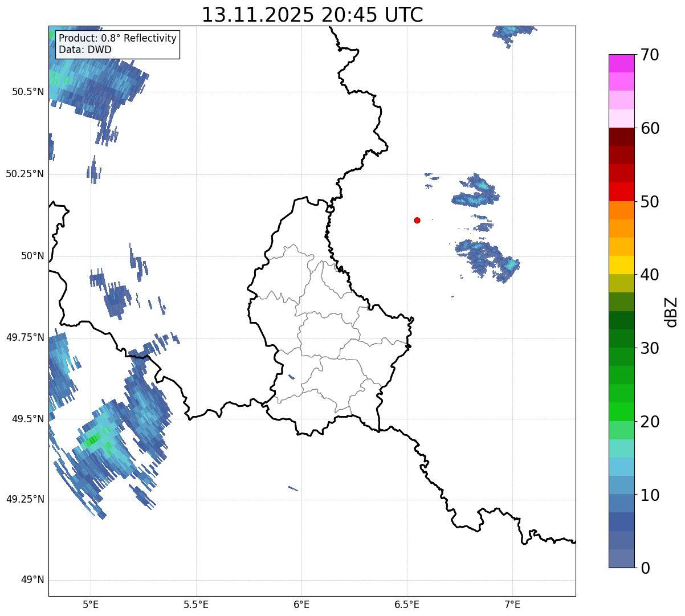Pick the yellow colorbar segment above 40

click(x=621, y=265)
